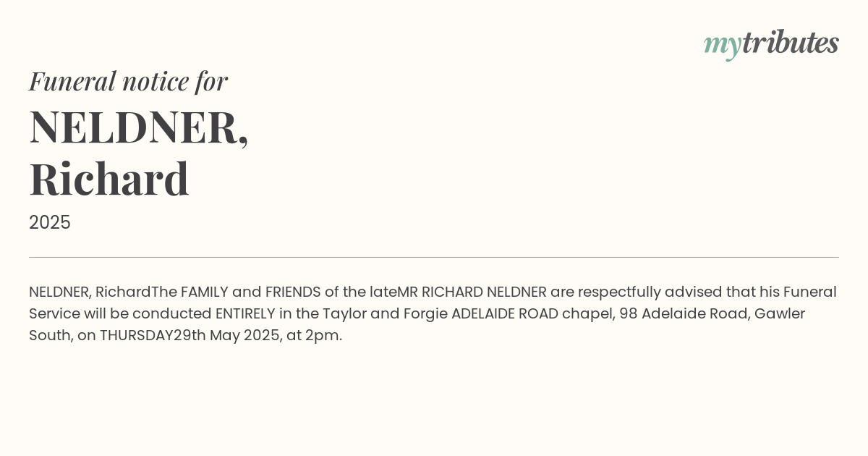Select "MR RICHARD NELDNER" in the notice text
868x456 pixels.
pos(472,292)
